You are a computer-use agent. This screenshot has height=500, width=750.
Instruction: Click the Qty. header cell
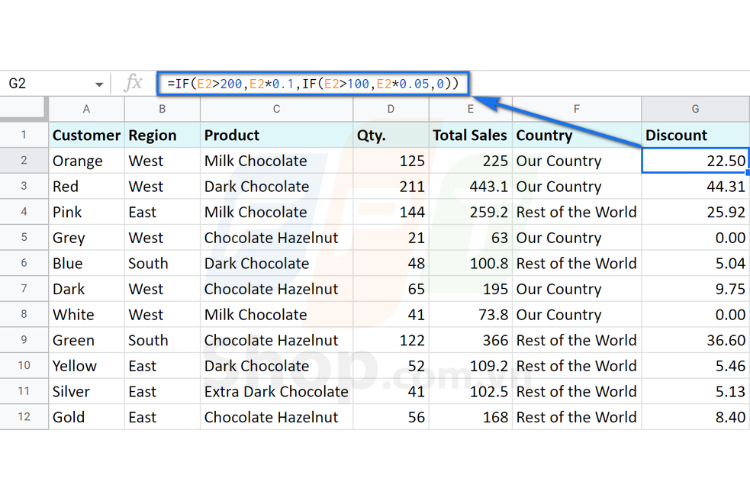pos(391,135)
